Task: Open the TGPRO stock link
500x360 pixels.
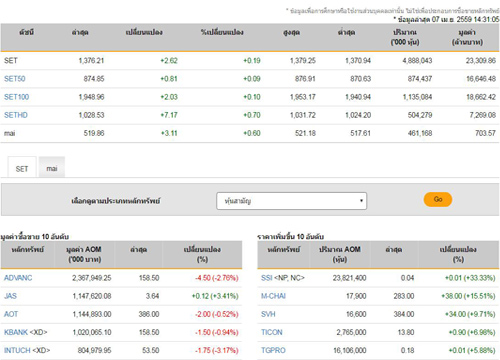Action: 273,350
